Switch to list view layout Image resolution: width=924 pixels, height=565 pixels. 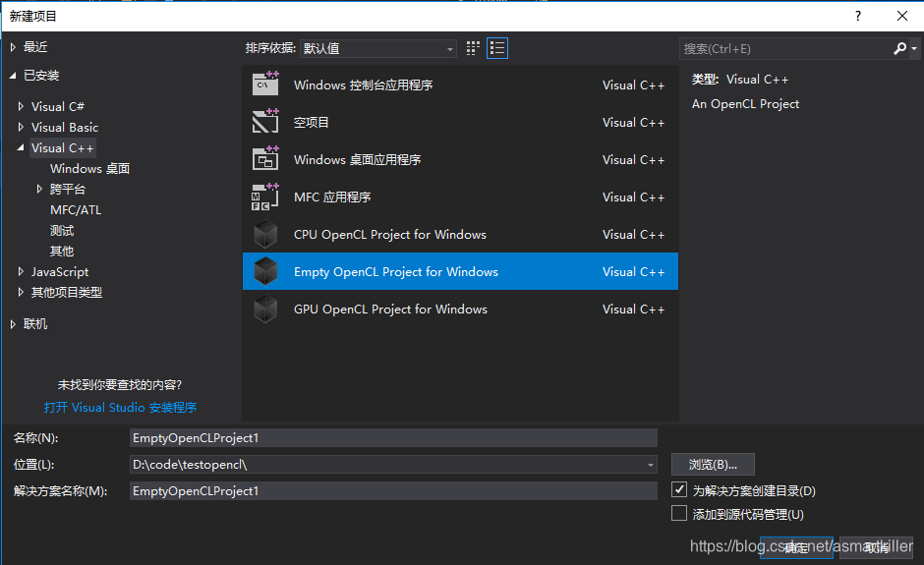497,48
